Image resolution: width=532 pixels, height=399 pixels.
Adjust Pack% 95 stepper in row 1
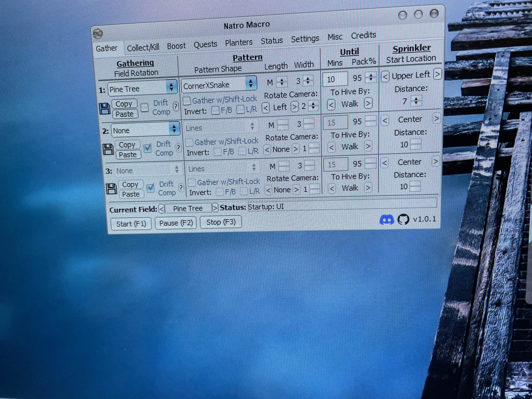371,77
